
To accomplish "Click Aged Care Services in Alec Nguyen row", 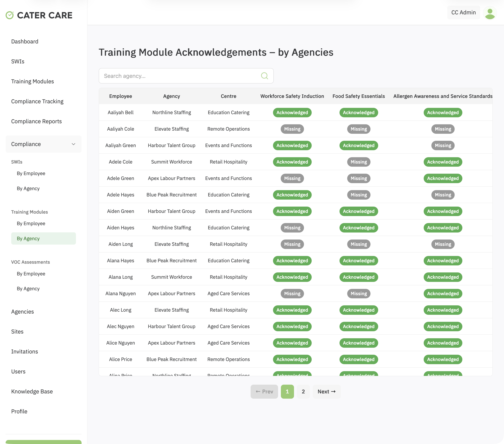I will [x=229, y=326].
